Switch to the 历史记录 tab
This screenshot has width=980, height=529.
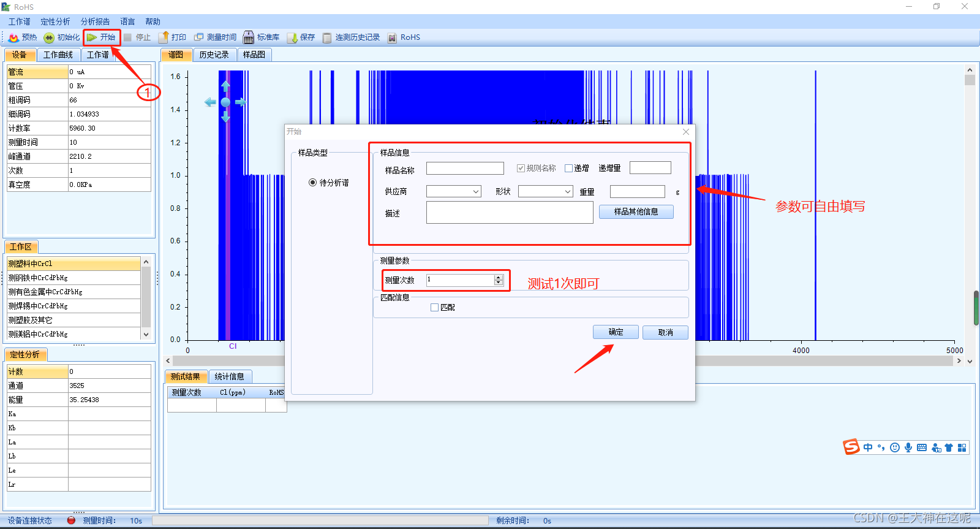[x=214, y=55]
